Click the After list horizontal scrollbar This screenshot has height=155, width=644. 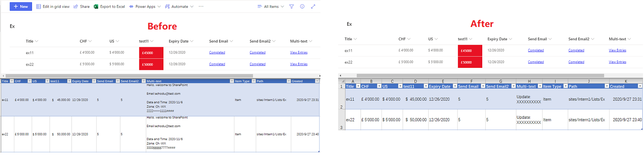click(x=480, y=75)
